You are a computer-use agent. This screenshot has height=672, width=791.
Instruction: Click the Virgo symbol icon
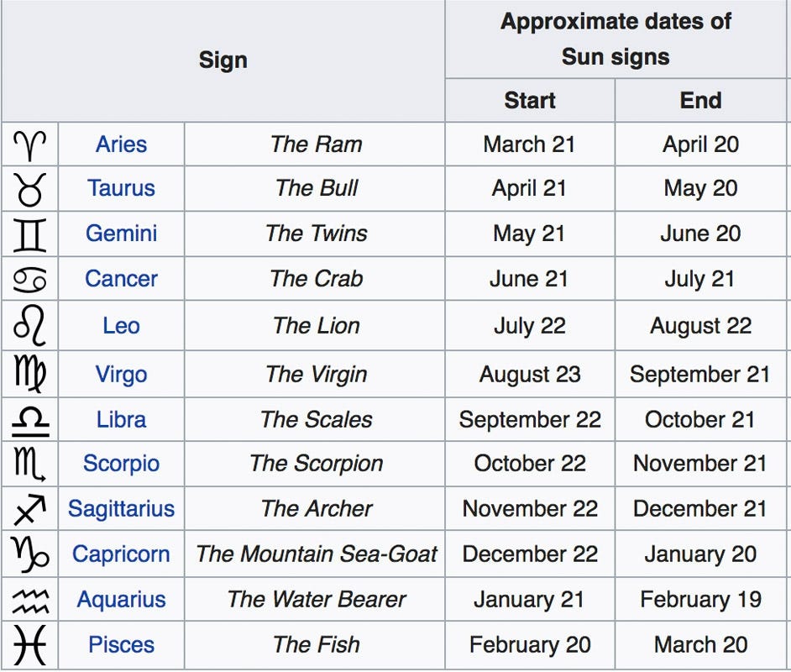pos(29,374)
